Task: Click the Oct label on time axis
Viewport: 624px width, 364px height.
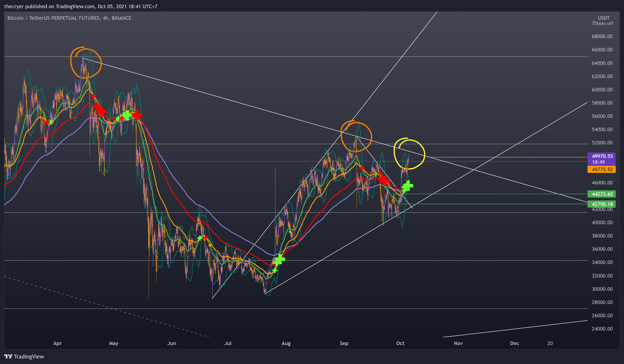Action: (400, 343)
